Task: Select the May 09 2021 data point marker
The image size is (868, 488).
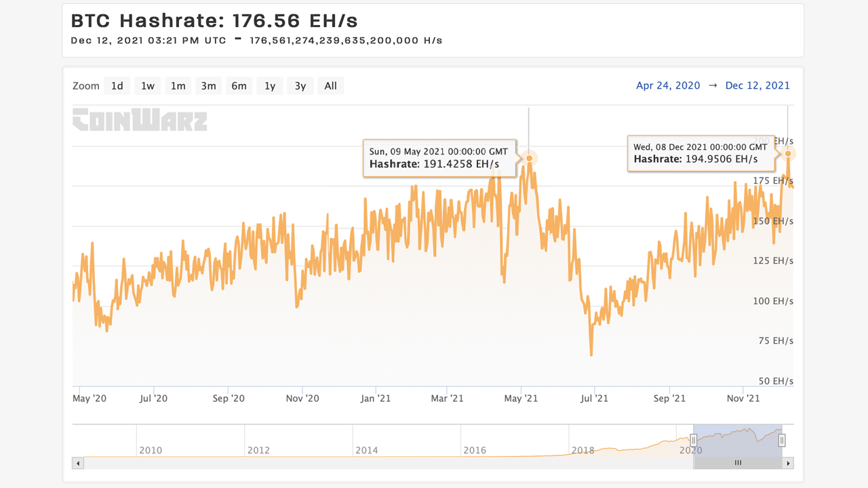Action: [529, 158]
